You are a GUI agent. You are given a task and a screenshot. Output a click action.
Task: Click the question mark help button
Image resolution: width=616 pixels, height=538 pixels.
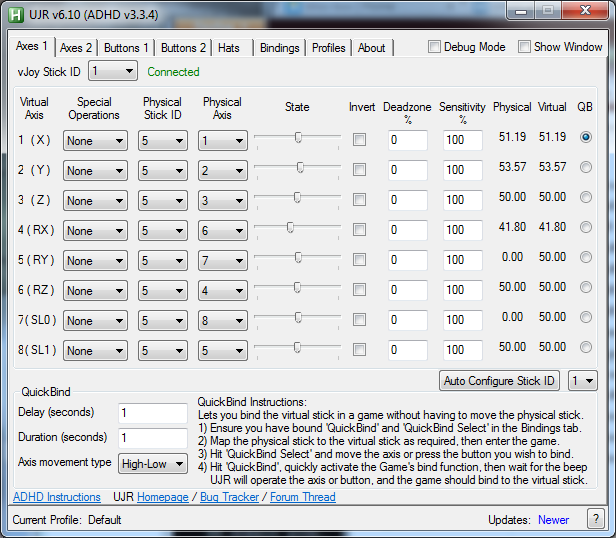coord(595,519)
